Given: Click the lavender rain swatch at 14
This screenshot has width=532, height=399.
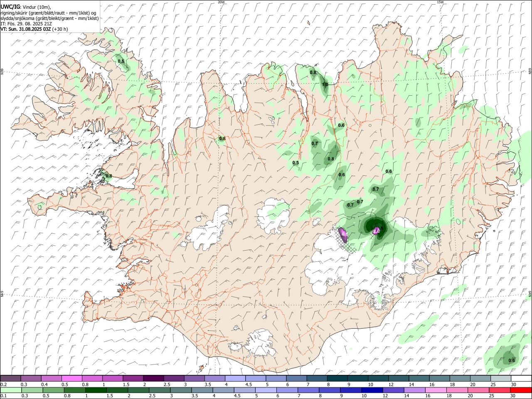Looking at the screenshot, I should pyautogui.click(x=415, y=390).
